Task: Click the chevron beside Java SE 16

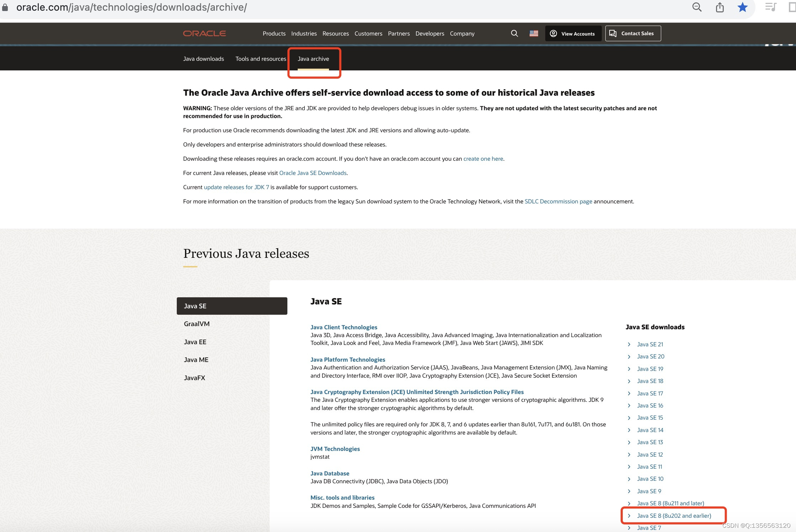Action: pos(629,405)
